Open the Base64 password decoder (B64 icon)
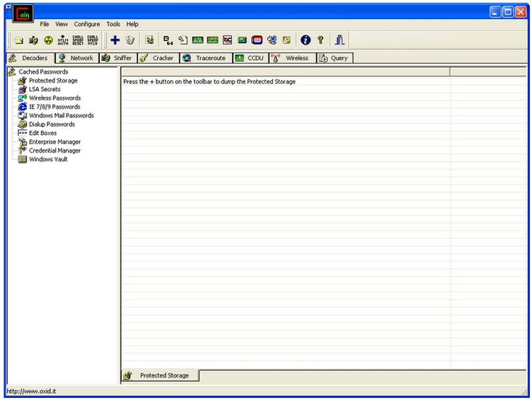Viewport: 532px width, 400px height. pyautogui.click(x=168, y=40)
